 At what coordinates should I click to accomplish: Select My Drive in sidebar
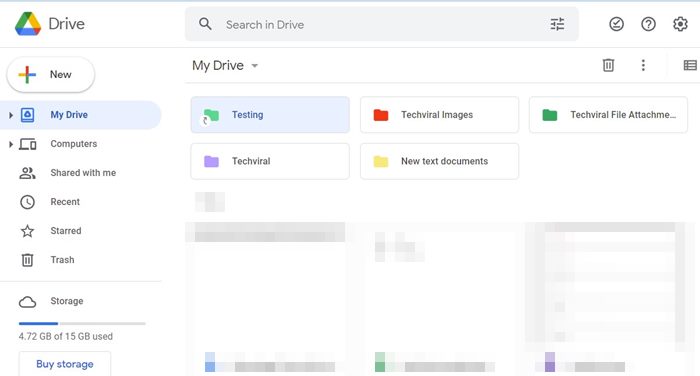(81, 115)
